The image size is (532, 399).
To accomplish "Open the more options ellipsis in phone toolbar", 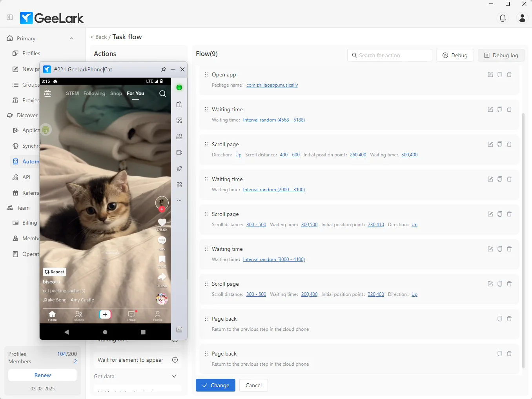I will click(x=179, y=201).
